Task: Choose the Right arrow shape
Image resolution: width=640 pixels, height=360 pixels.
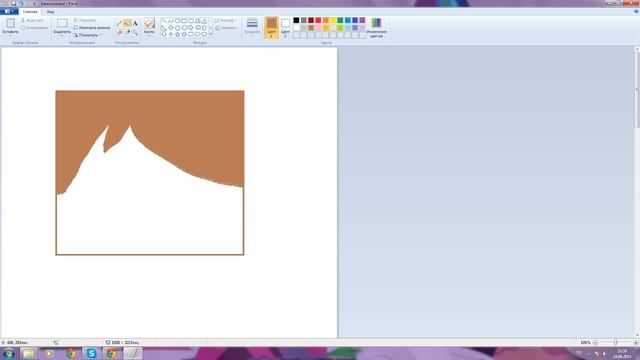Action: pos(191,27)
